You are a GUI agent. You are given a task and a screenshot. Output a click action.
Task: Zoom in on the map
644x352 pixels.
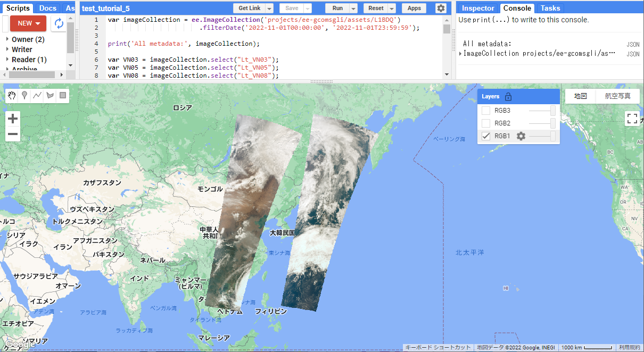[13, 119]
